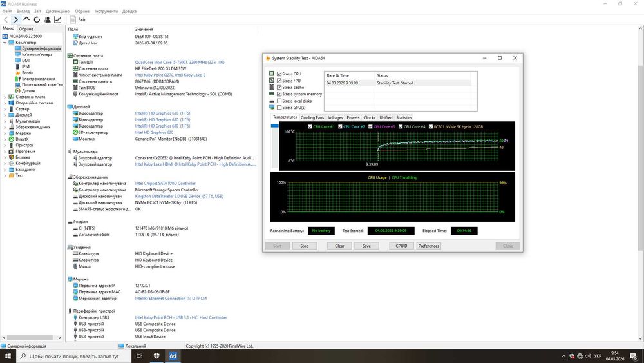Select DMI in the tree
Viewport: 644px width, 363px height.
(x=26, y=61)
